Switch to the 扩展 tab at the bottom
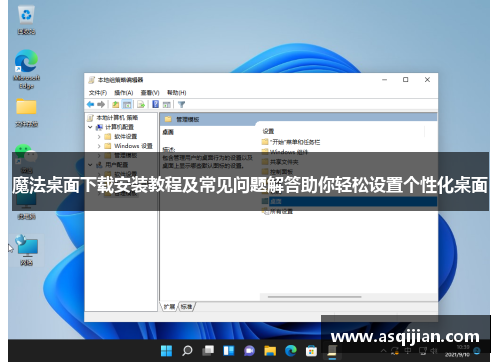 point(170,306)
